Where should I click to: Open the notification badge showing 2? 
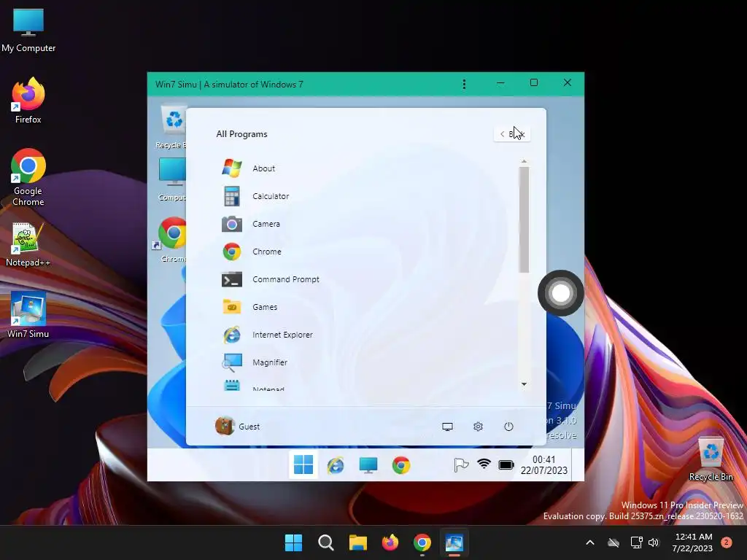(727, 542)
